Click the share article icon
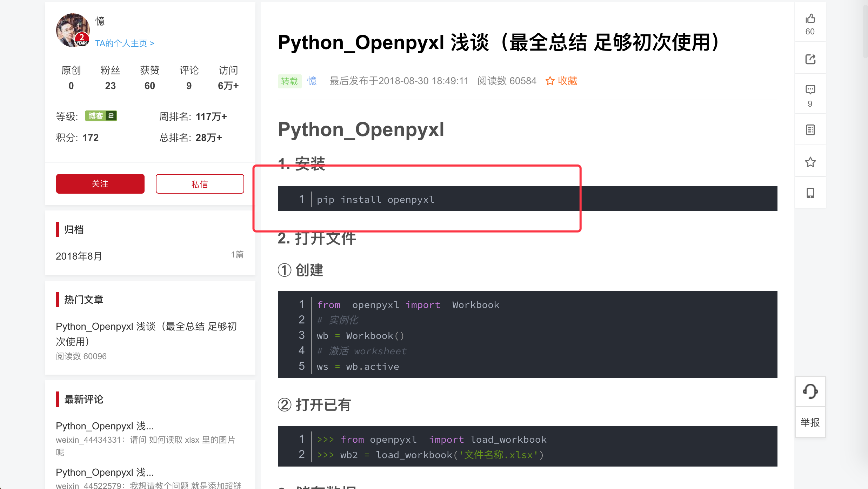The image size is (868, 489). (810, 59)
